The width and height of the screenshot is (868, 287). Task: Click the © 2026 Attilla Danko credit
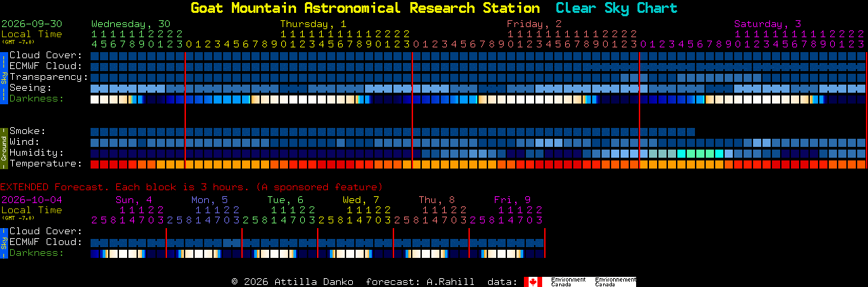[292, 282]
